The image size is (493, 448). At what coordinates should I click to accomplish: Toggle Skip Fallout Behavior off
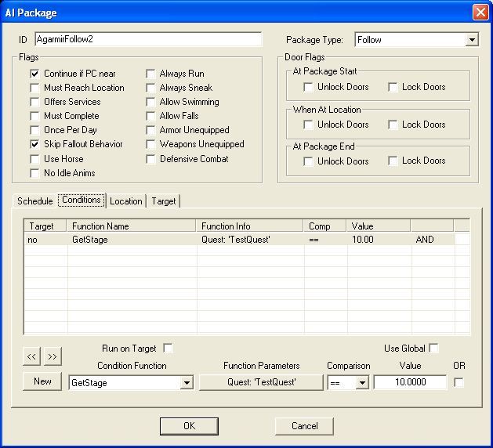pos(34,145)
